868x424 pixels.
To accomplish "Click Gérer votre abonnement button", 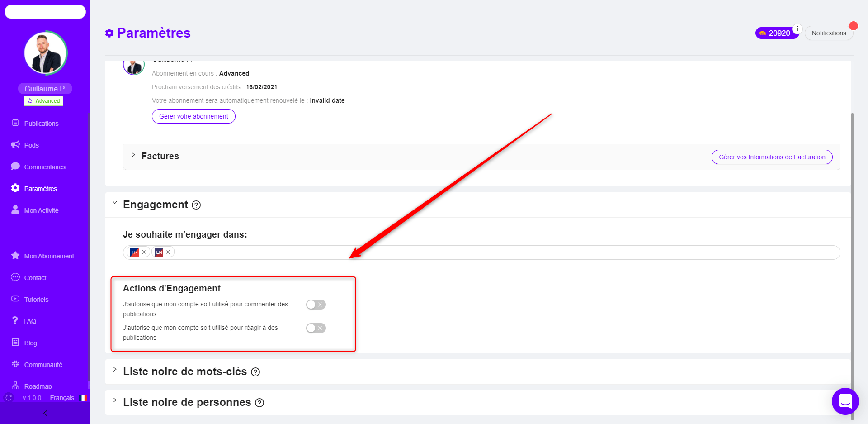I will (193, 116).
